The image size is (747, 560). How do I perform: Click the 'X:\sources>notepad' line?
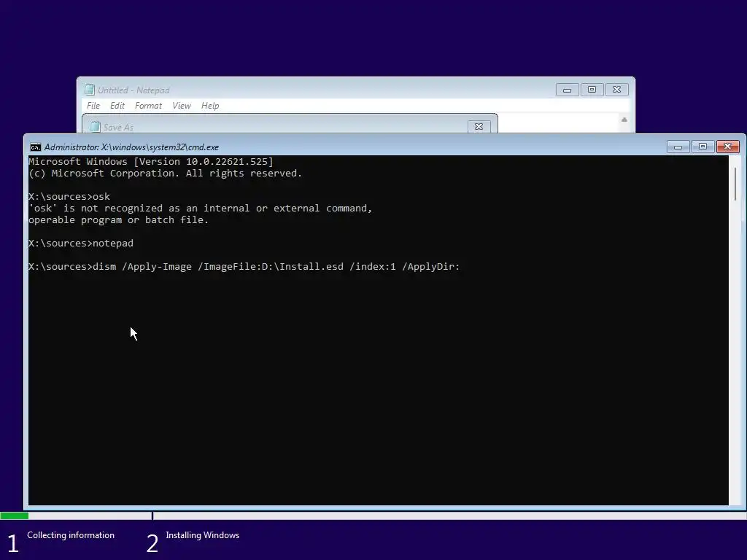click(81, 244)
